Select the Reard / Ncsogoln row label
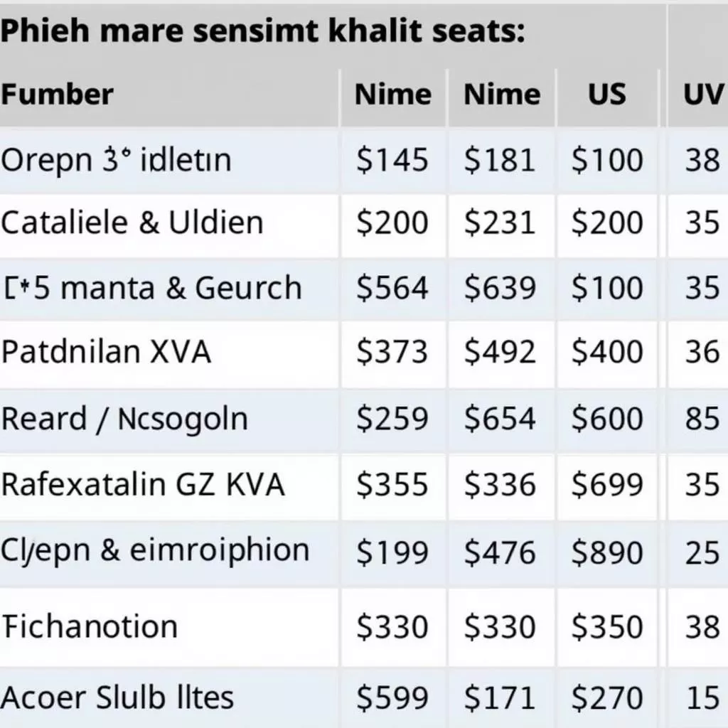Viewport: 728px width, 728px height. (124, 419)
